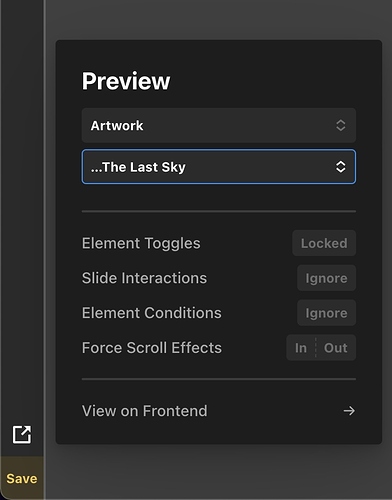The width and height of the screenshot is (392, 500).
Task: Click the Force Scroll Effects label
Action: [x=152, y=348]
